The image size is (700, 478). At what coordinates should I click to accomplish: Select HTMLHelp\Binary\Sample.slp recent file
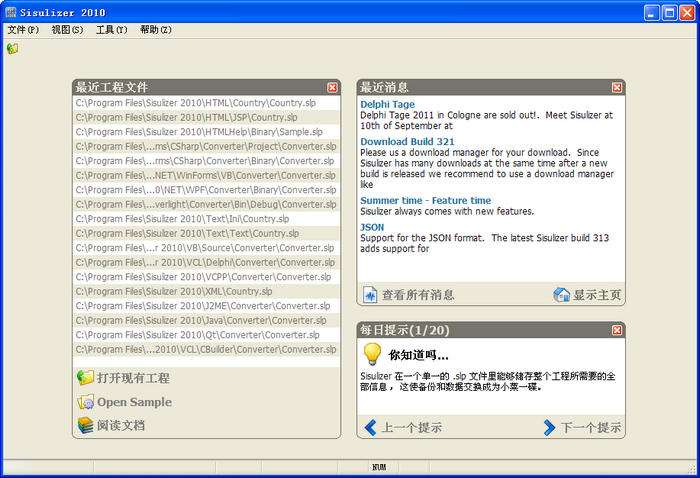coord(206,132)
